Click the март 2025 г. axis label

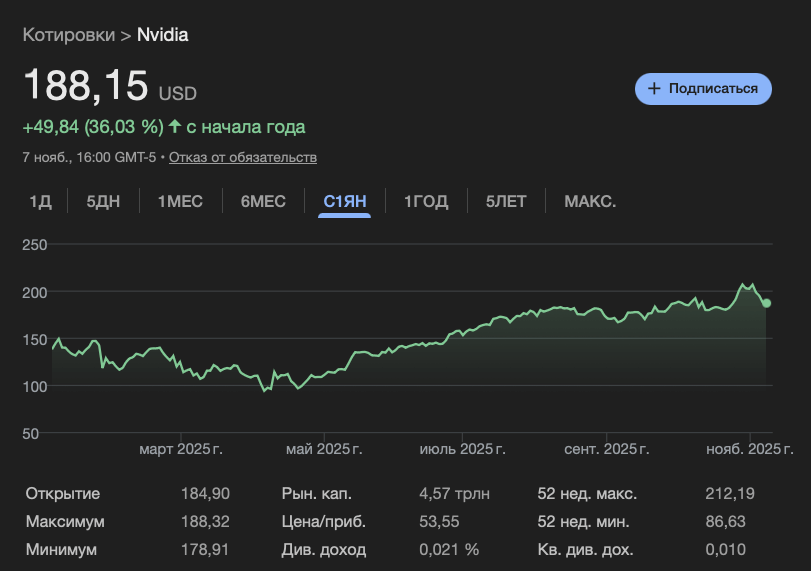181,449
